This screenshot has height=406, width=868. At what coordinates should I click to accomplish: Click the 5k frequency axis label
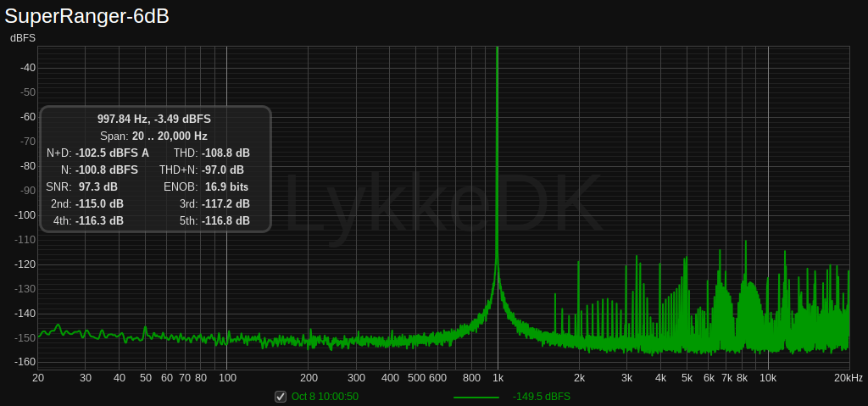pos(687,378)
